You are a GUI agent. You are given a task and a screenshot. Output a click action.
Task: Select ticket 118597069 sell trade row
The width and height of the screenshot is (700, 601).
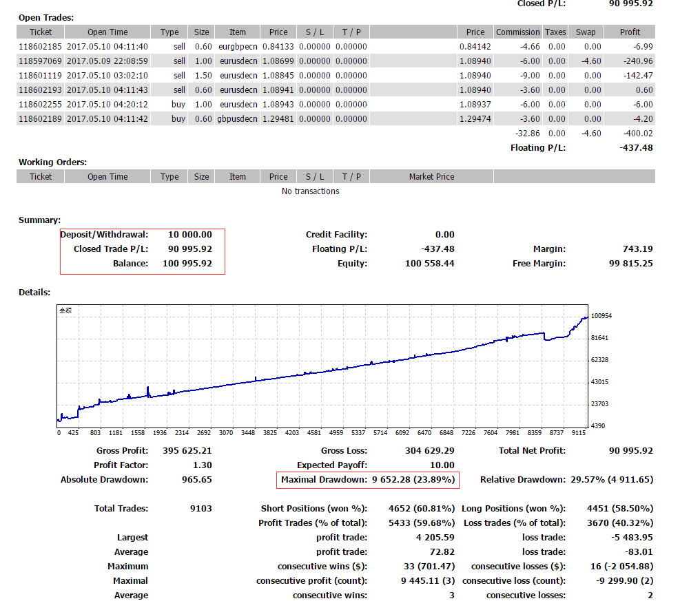click(336, 61)
